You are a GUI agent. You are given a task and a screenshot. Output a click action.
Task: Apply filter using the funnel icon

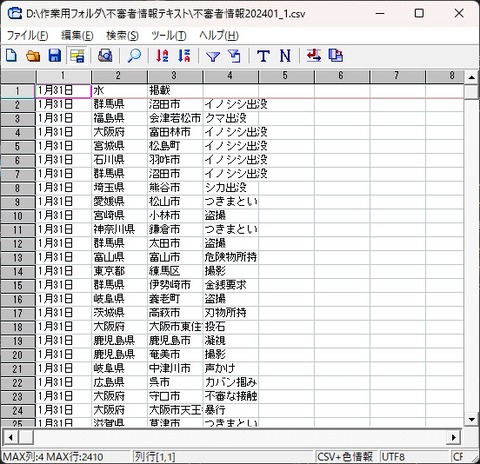(x=213, y=56)
